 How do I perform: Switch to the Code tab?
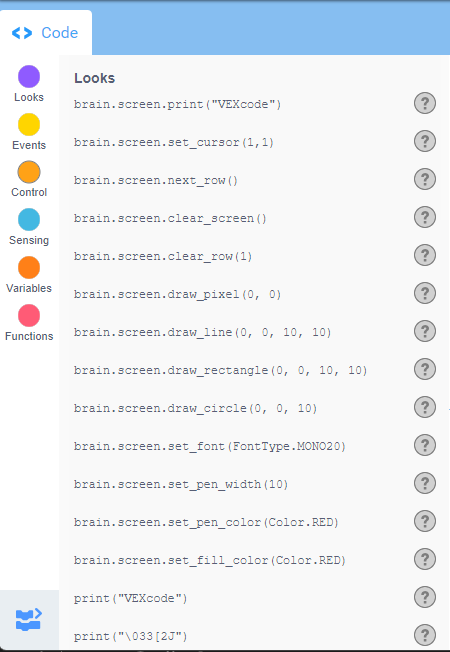coord(45,33)
